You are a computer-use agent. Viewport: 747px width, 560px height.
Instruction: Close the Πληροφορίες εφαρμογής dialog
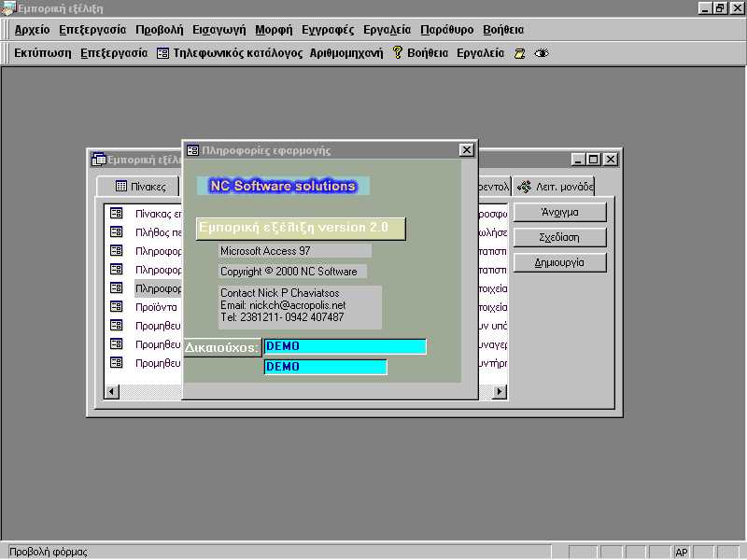[466, 150]
